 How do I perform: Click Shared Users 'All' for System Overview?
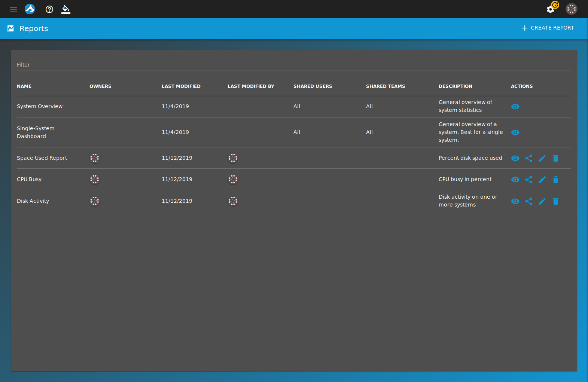(297, 106)
